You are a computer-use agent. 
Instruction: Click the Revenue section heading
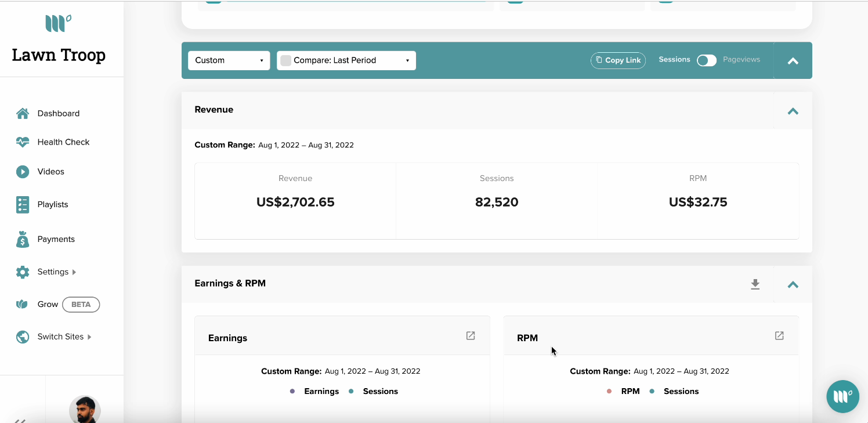tap(214, 110)
